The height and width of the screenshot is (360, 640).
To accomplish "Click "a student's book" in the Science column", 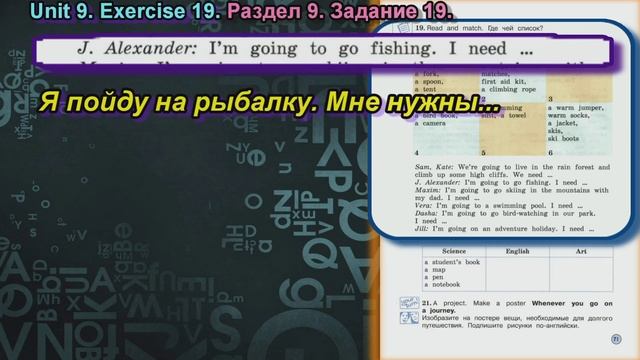I will point(452,262).
